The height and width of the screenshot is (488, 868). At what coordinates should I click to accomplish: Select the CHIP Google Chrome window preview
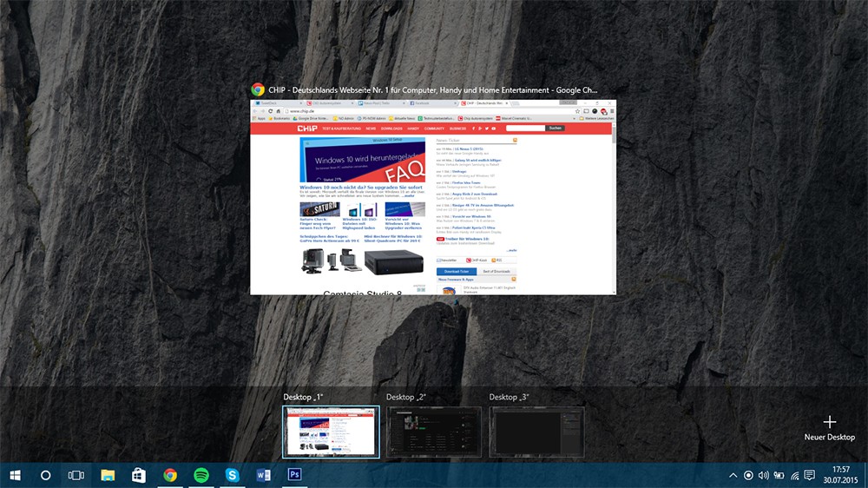(433, 197)
